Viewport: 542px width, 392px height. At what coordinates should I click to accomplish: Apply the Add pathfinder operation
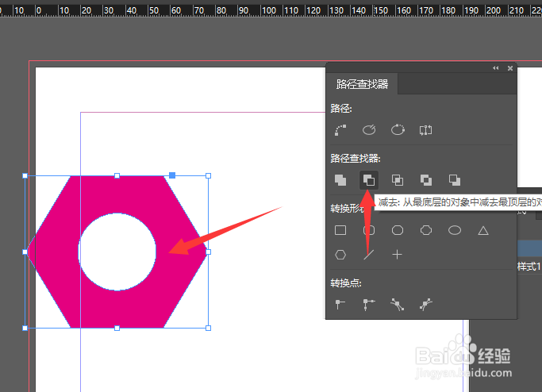[340, 180]
